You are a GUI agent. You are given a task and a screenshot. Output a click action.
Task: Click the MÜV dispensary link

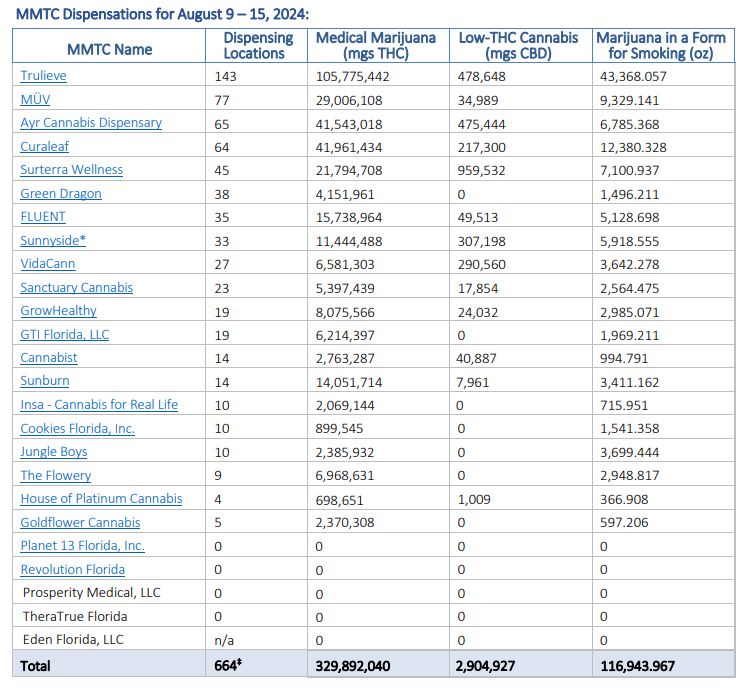coord(36,99)
